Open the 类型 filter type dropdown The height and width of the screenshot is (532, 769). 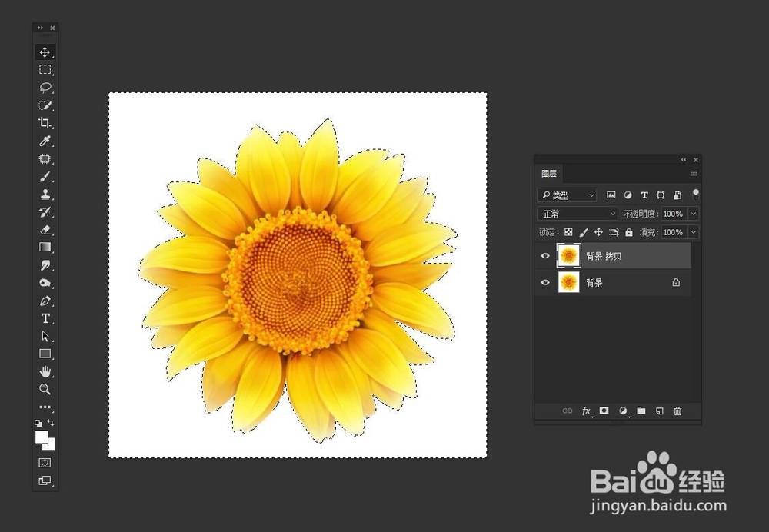click(x=568, y=195)
